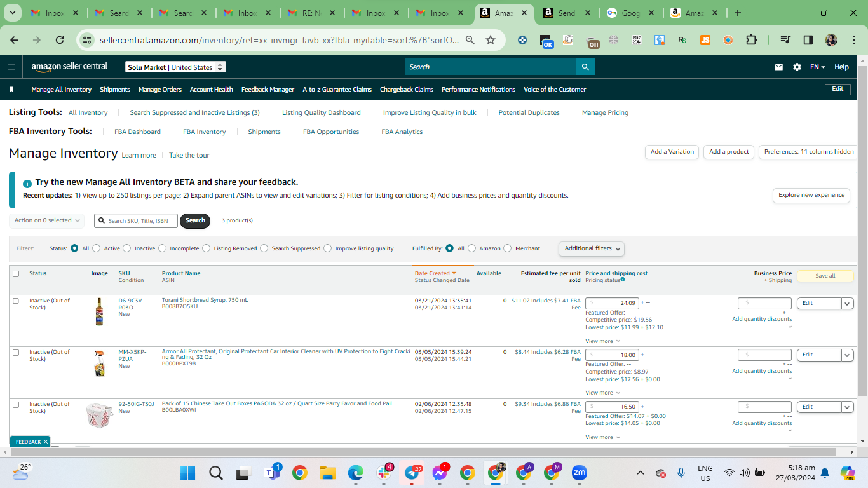Tick the select-all checkbox in the table header

coord(16,274)
